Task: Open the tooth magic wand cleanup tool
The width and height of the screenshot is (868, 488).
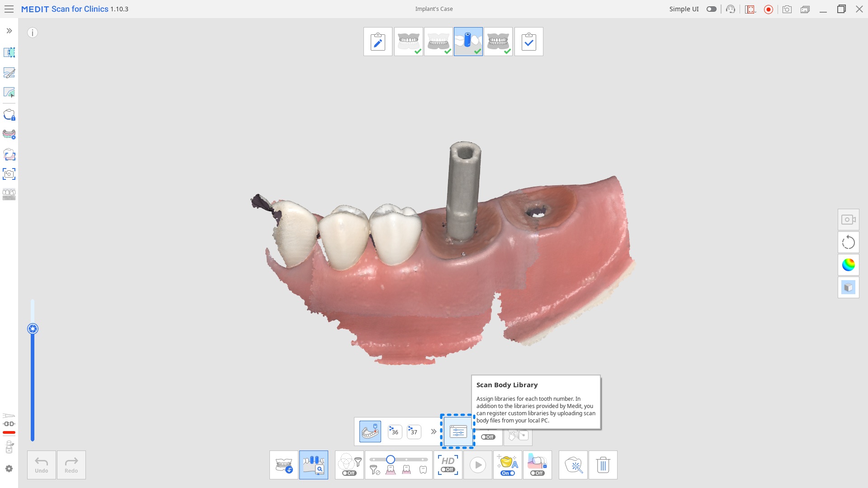Action: click(x=573, y=465)
